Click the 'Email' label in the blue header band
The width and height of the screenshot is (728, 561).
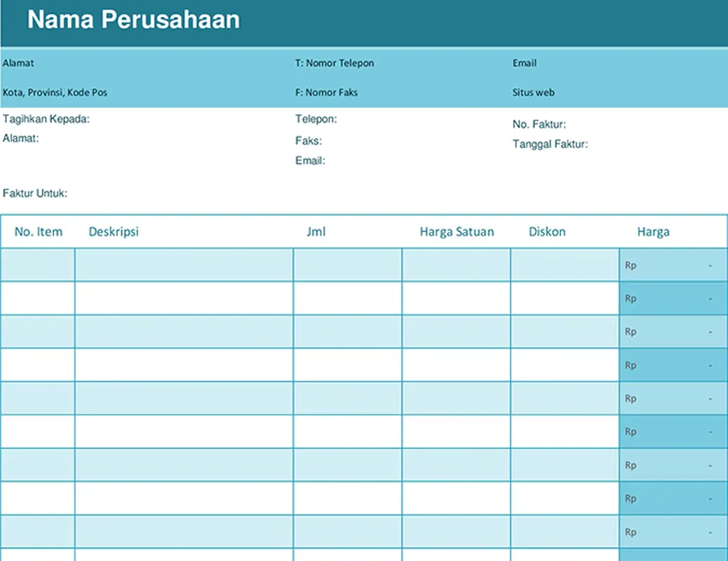pyautogui.click(x=524, y=63)
